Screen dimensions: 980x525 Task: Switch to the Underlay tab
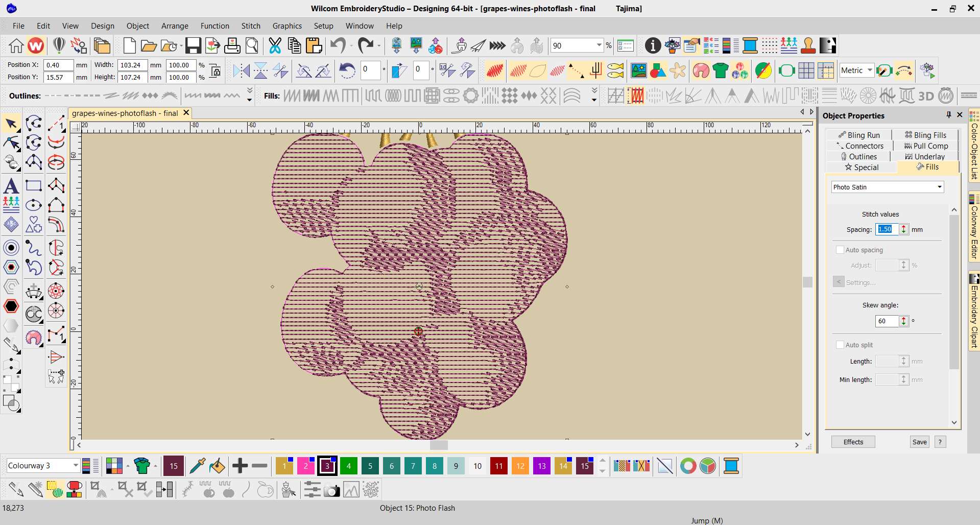[x=925, y=156]
